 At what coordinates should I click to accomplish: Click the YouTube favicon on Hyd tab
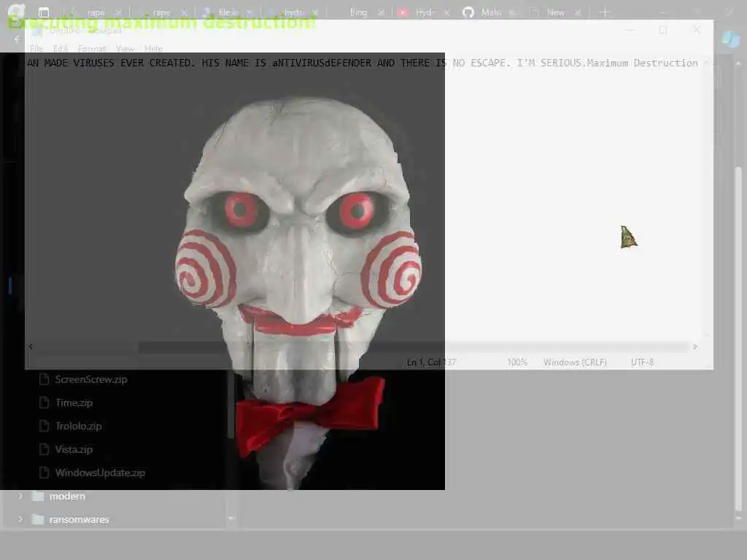(x=403, y=12)
